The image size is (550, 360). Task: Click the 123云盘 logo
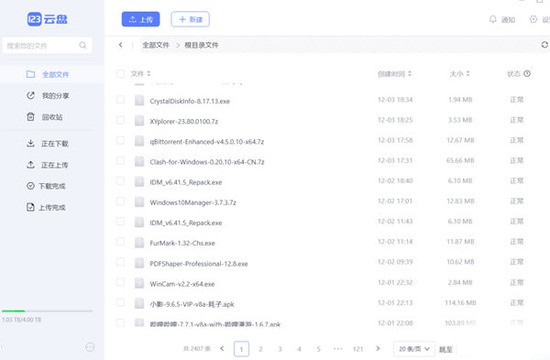[47, 19]
